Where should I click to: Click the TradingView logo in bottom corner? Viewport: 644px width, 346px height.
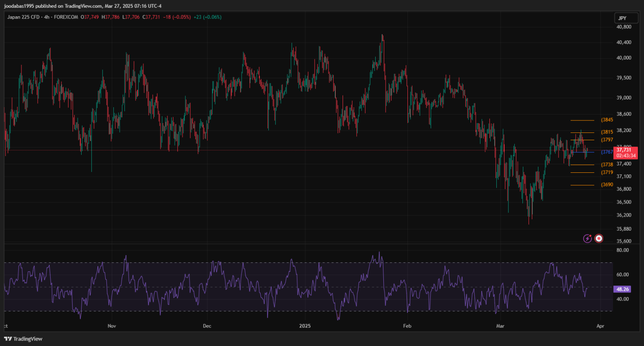click(23, 339)
